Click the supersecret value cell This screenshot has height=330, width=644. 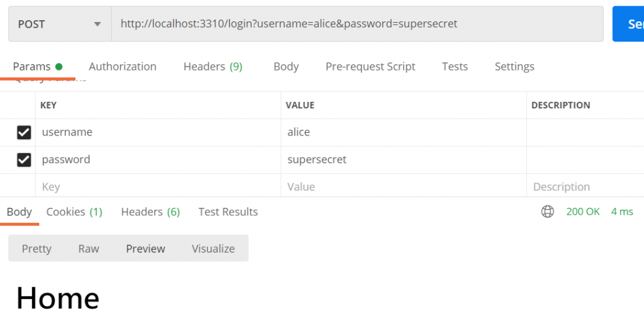click(x=402, y=160)
